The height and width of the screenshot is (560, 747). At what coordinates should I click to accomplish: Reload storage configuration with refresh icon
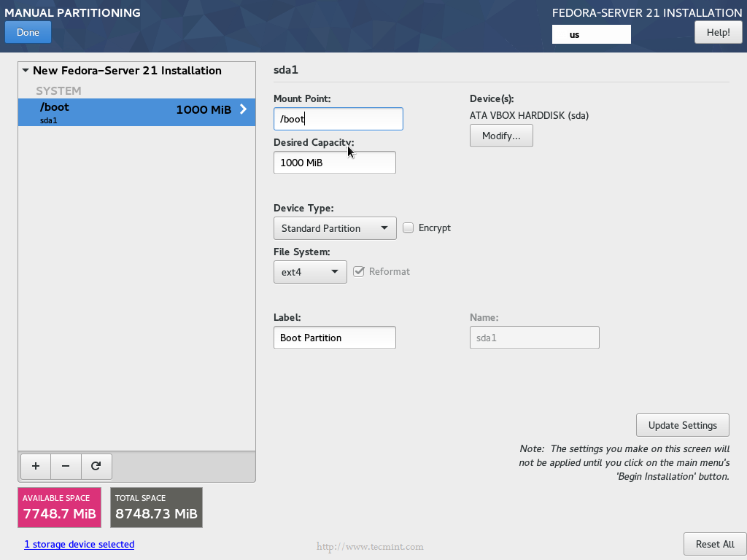tap(96, 466)
